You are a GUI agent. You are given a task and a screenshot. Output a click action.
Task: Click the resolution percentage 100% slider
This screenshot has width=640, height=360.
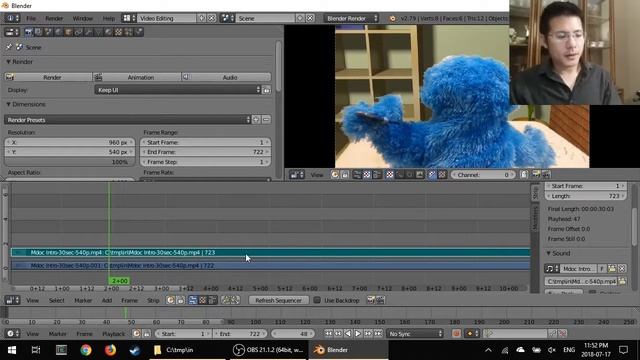[69, 162]
